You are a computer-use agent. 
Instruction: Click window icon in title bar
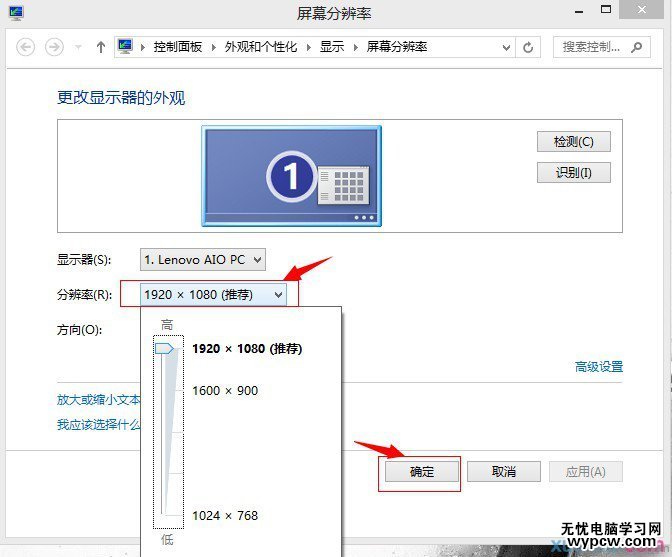(x=16, y=12)
